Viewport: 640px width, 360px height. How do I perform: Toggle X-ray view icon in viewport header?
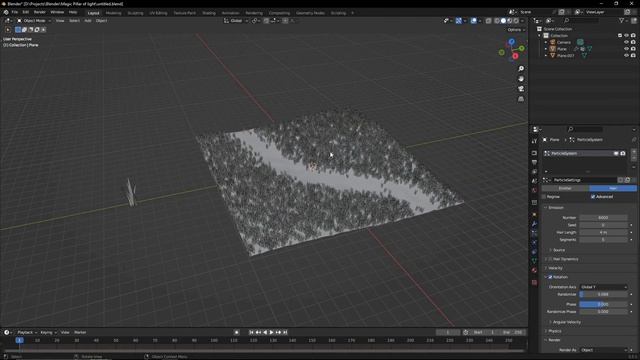tap(488, 21)
